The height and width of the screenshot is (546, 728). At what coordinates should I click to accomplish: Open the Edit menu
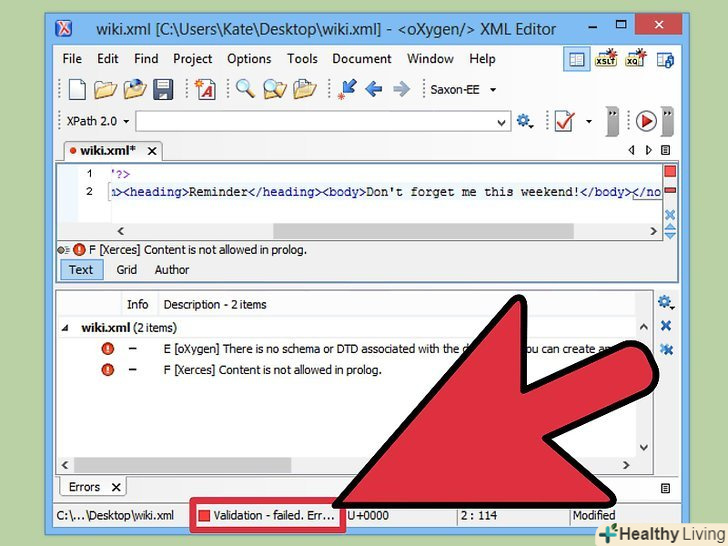pos(108,59)
